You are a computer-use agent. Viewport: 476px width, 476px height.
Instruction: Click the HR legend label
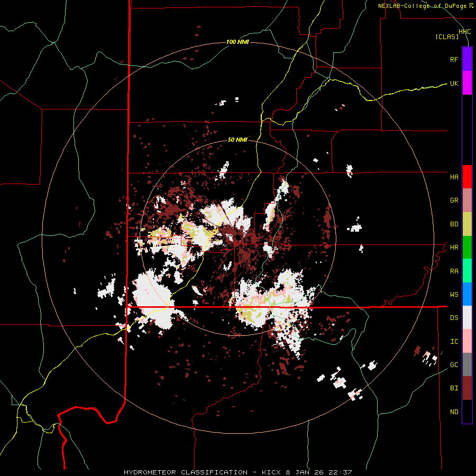(x=454, y=248)
